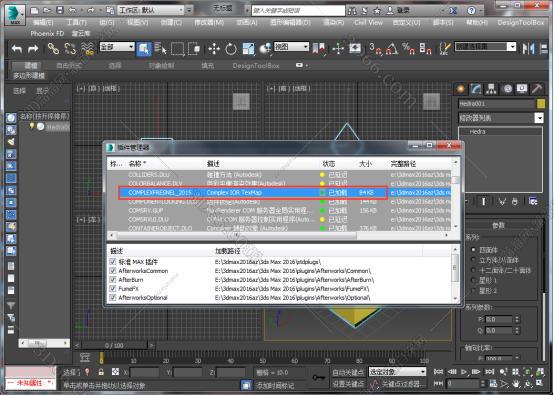Click the 多边形建模 panel button
The height and width of the screenshot is (395, 554).
coord(29,76)
